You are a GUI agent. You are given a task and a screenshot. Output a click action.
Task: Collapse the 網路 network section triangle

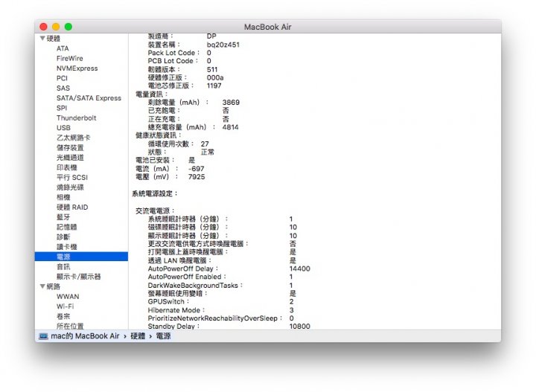(42, 286)
